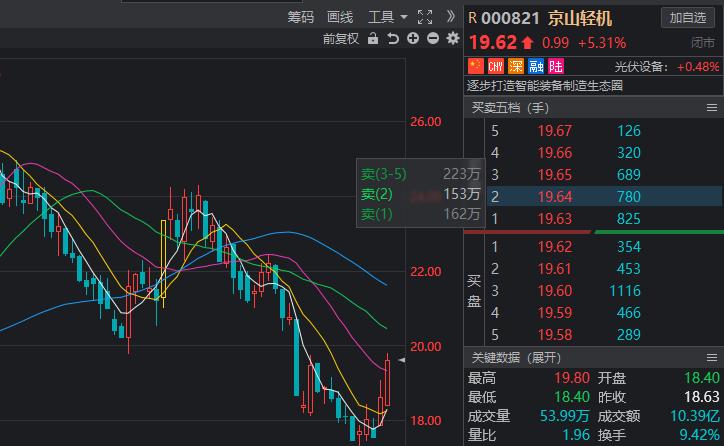The width and height of the screenshot is (724, 446).
Task: Click the 融 margin trading badge
Action: click(x=536, y=66)
